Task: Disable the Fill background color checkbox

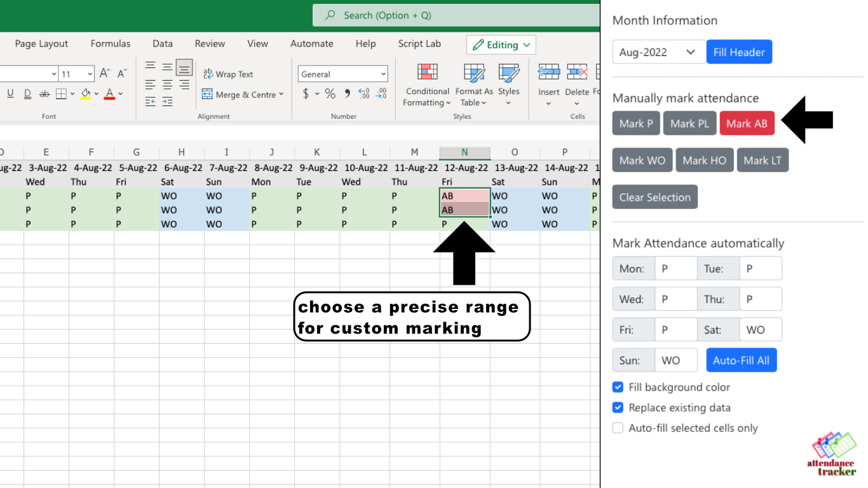Action: pos(618,387)
